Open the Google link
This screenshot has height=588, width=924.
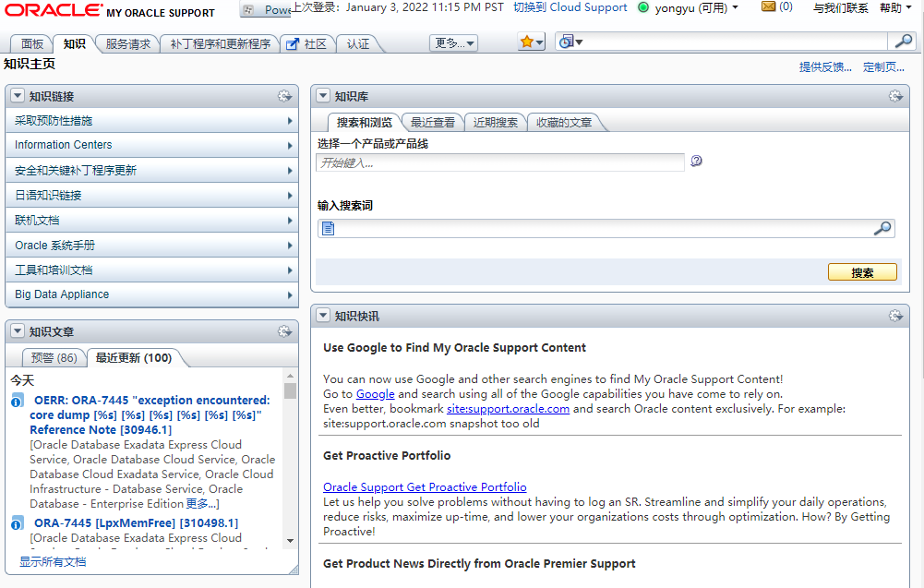tap(376, 394)
